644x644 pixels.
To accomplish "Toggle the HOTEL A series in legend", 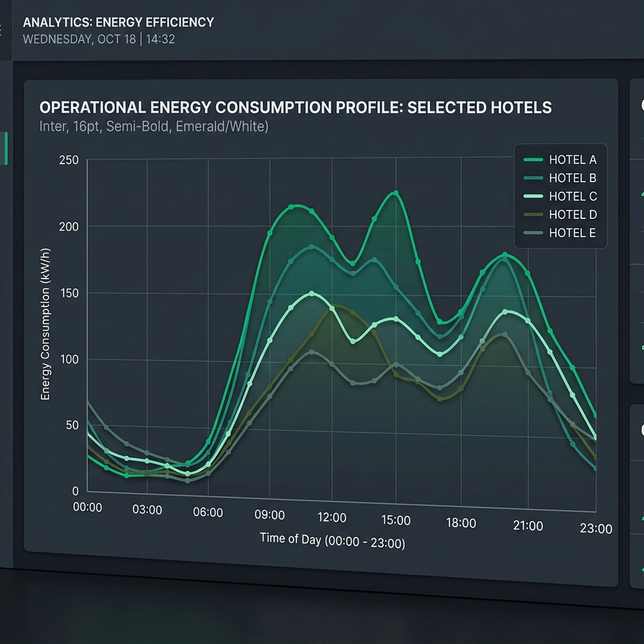I will tap(572, 160).
